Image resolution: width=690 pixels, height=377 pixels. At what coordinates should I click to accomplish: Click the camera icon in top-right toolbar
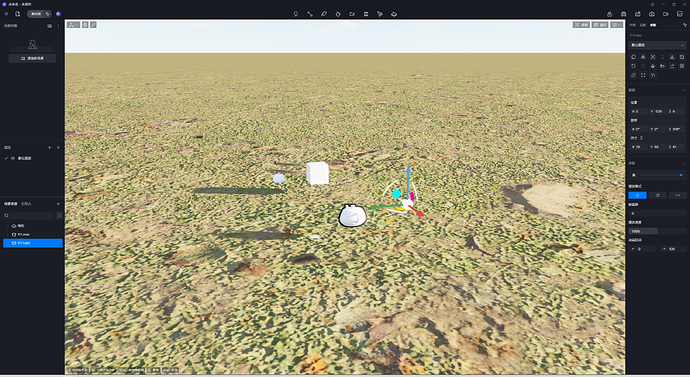click(x=652, y=14)
